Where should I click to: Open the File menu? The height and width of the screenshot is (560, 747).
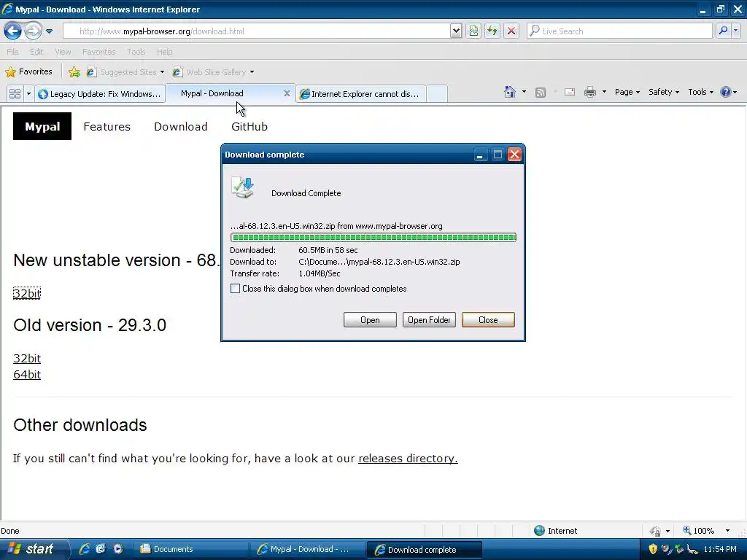click(12, 52)
